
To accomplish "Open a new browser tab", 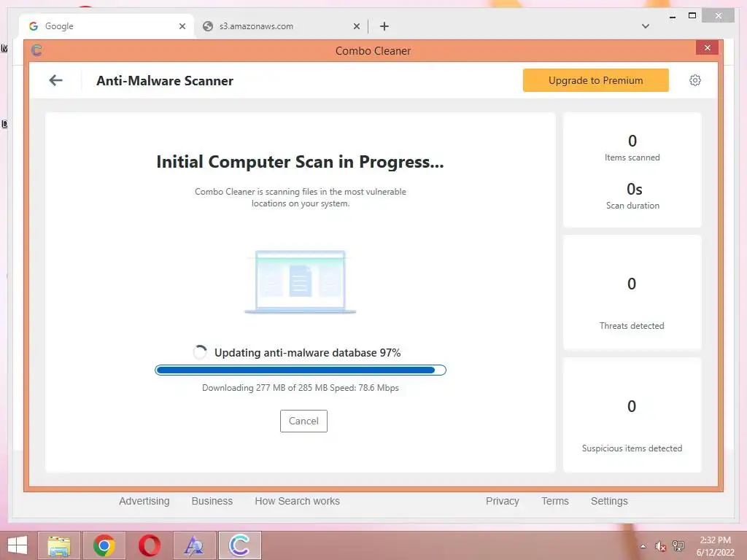I will click(x=384, y=26).
